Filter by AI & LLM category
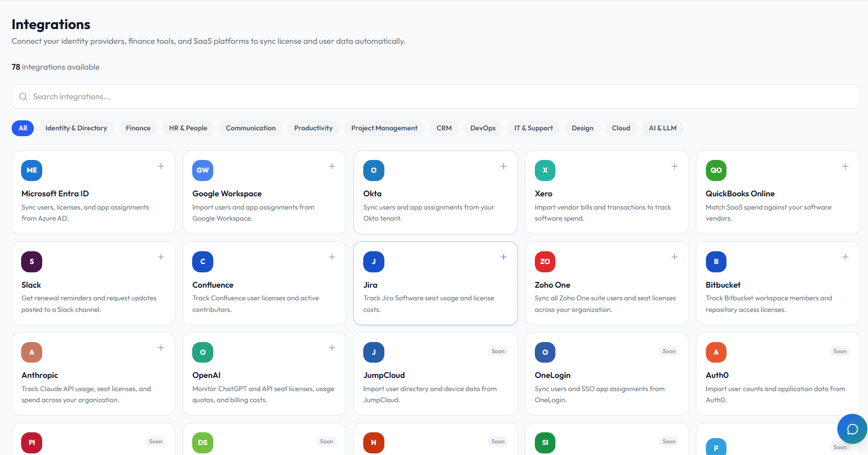This screenshot has height=455, width=868. 663,128
